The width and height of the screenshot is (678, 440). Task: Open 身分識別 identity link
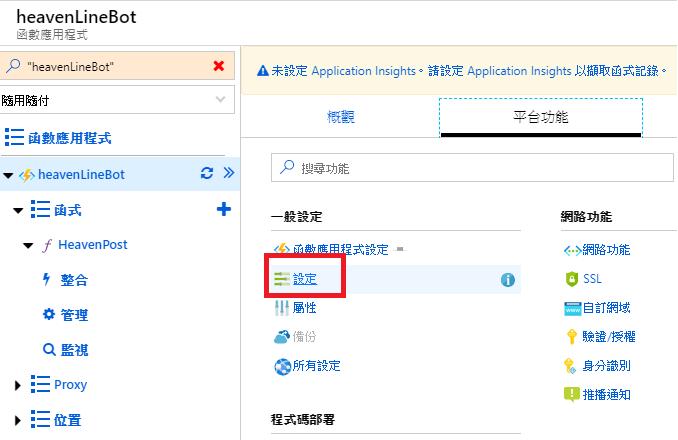(x=606, y=366)
